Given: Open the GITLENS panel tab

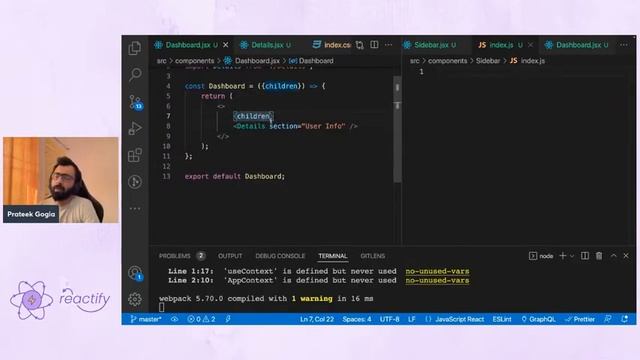Looking at the screenshot, I should (x=372, y=256).
